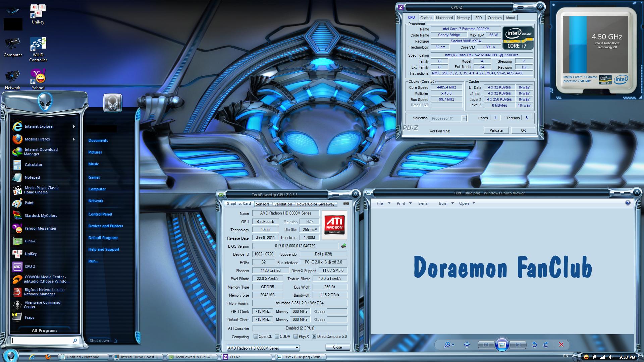Toggle the OpenCL checkbox in GPU-Z

256,337
